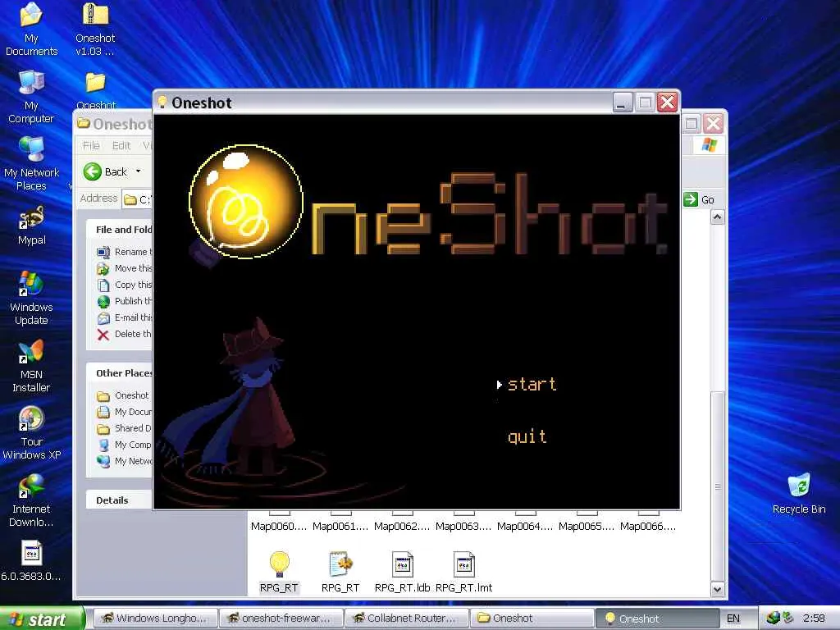Select the RPG_RT.ldb file
This screenshot has width=840, height=630.
coord(402,572)
